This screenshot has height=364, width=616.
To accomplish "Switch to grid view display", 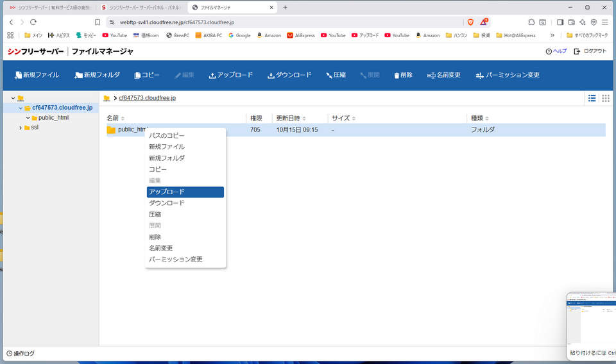I will click(605, 98).
